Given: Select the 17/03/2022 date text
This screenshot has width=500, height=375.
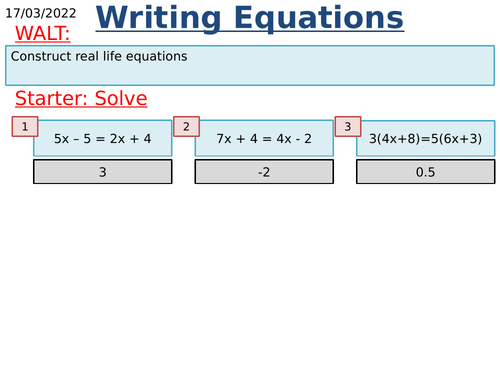Looking at the screenshot, I should (x=41, y=13).
